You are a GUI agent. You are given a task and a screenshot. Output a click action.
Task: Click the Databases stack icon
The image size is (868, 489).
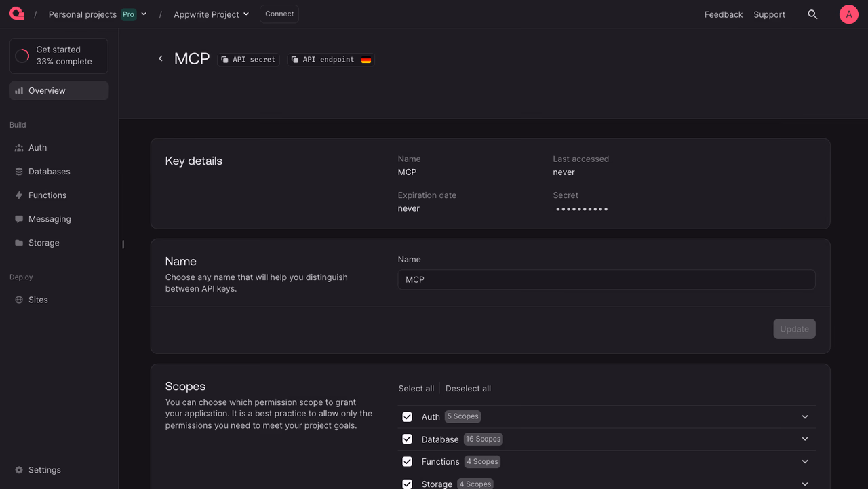pyautogui.click(x=19, y=172)
